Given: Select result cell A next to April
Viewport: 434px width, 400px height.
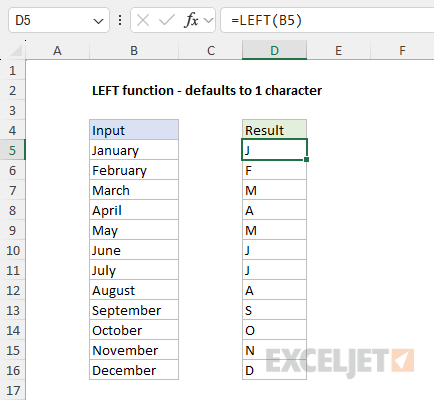Looking at the screenshot, I should pyautogui.click(x=274, y=210).
